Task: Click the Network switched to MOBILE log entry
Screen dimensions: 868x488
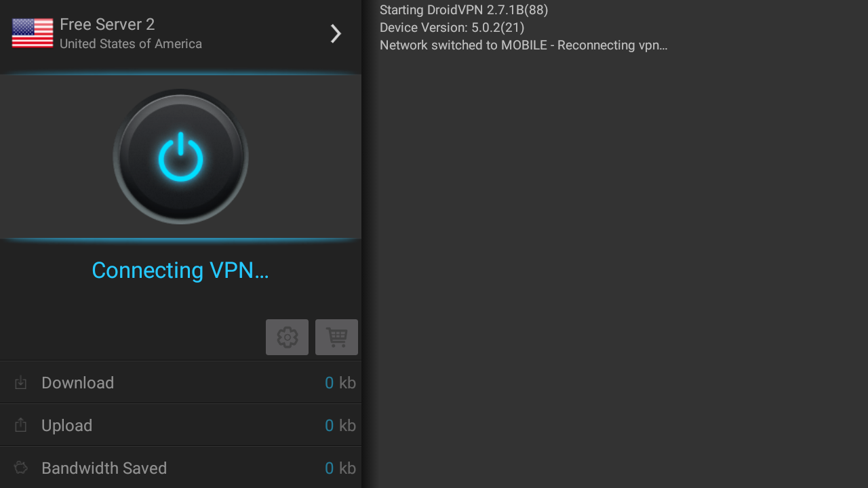Action: tap(524, 45)
